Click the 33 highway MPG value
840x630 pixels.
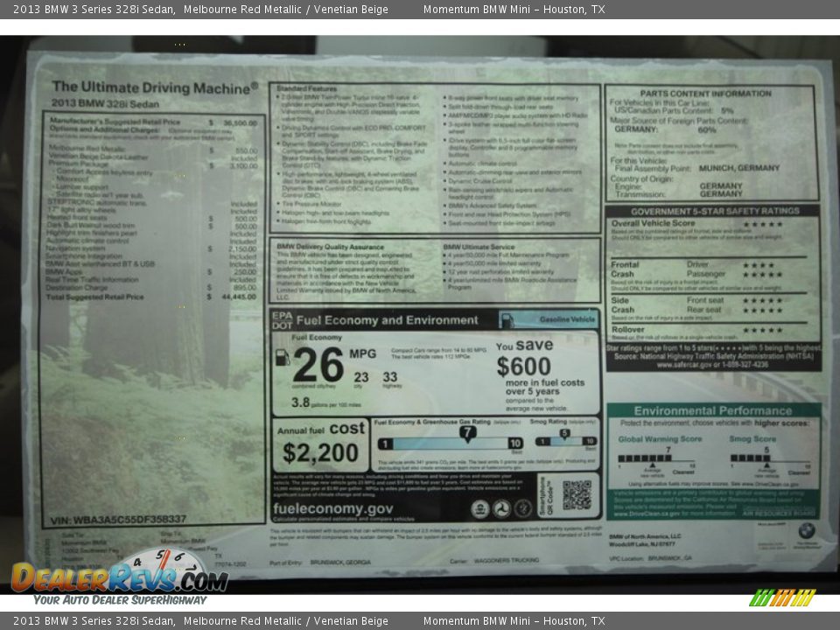390,377
